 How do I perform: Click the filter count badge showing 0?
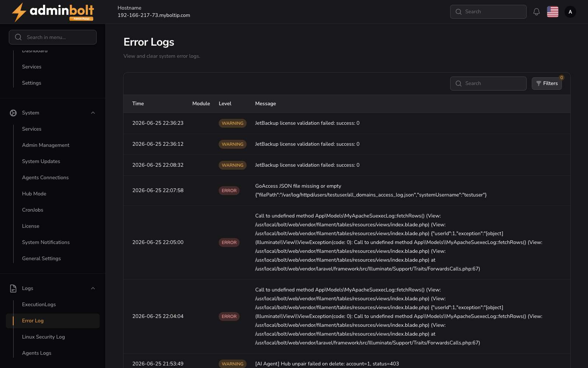(562, 78)
